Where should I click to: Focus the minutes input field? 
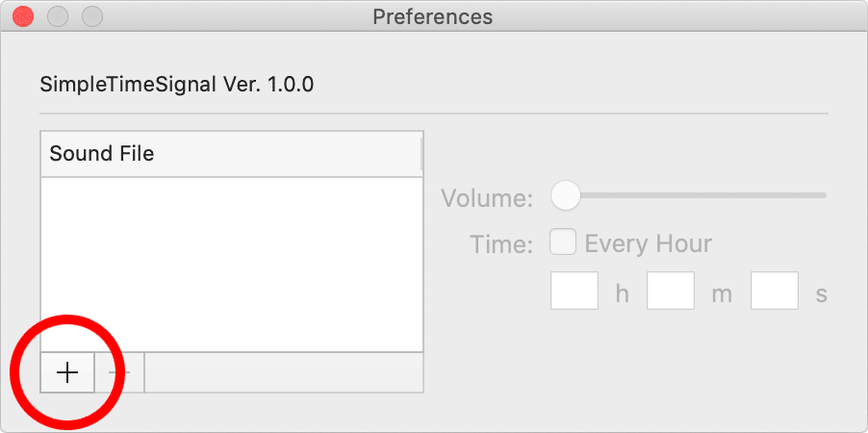[671, 291]
